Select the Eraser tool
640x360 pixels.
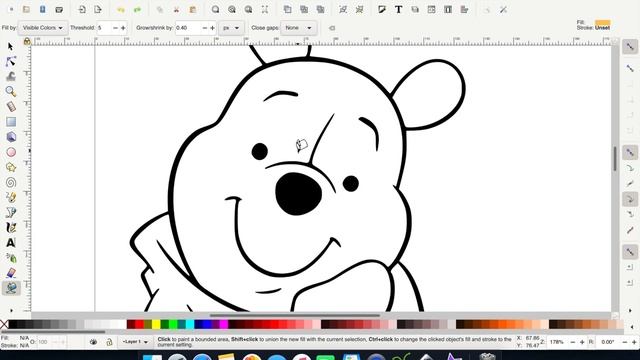click(11, 273)
